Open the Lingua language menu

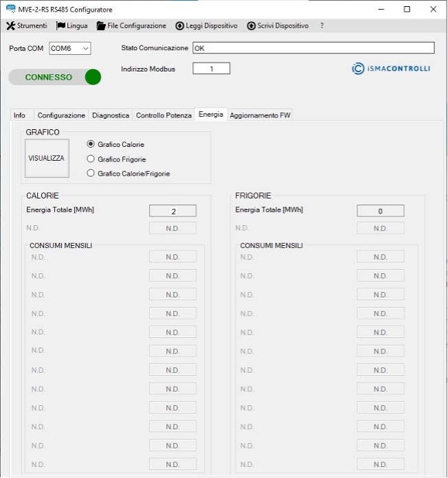tap(72, 26)
